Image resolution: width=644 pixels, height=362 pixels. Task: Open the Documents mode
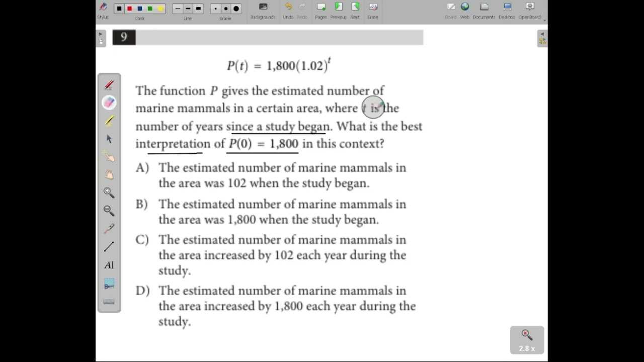tap(484, 10)
